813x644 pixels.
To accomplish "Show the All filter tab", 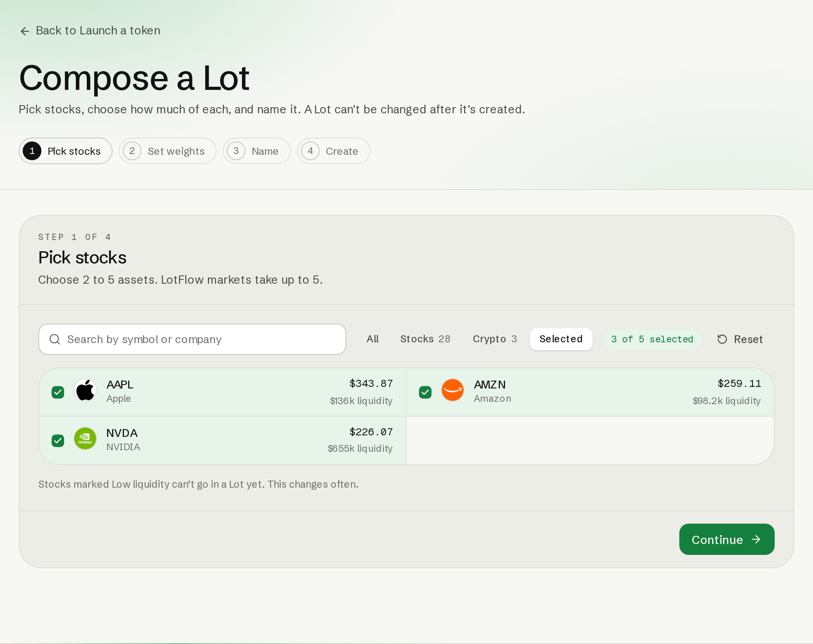I will 372,339.
